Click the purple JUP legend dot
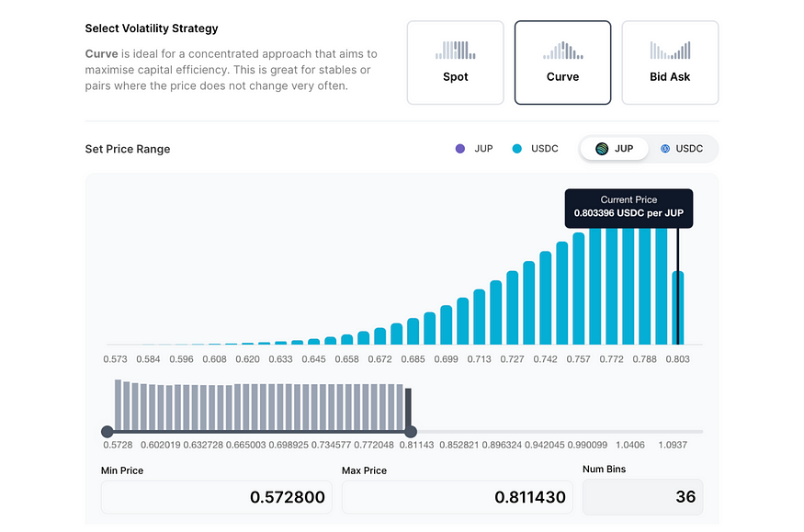Screen dimensions: 804x532 coord(460,149)
